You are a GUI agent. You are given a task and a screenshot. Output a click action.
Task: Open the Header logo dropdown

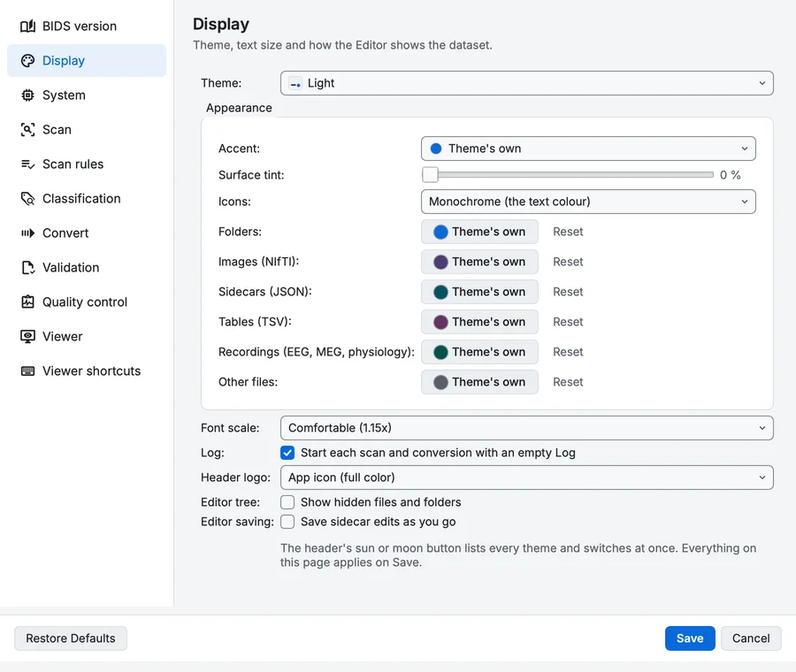(x=527, y=477)
